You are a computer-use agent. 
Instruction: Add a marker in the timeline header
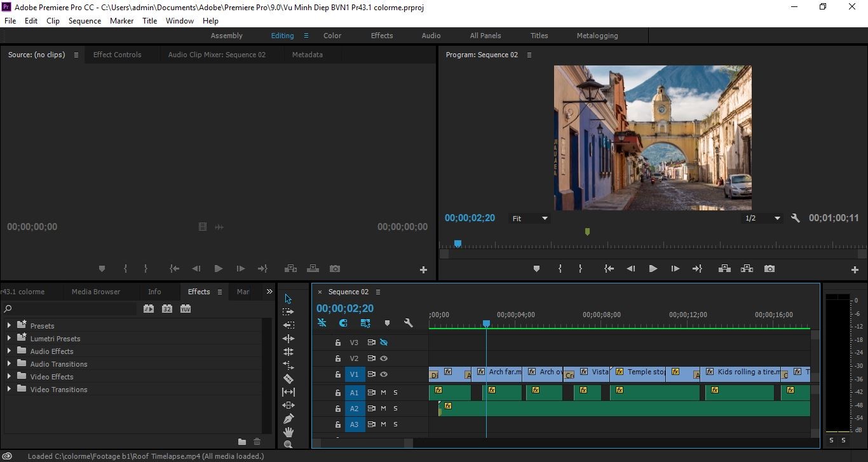click(x=387, y=323)
